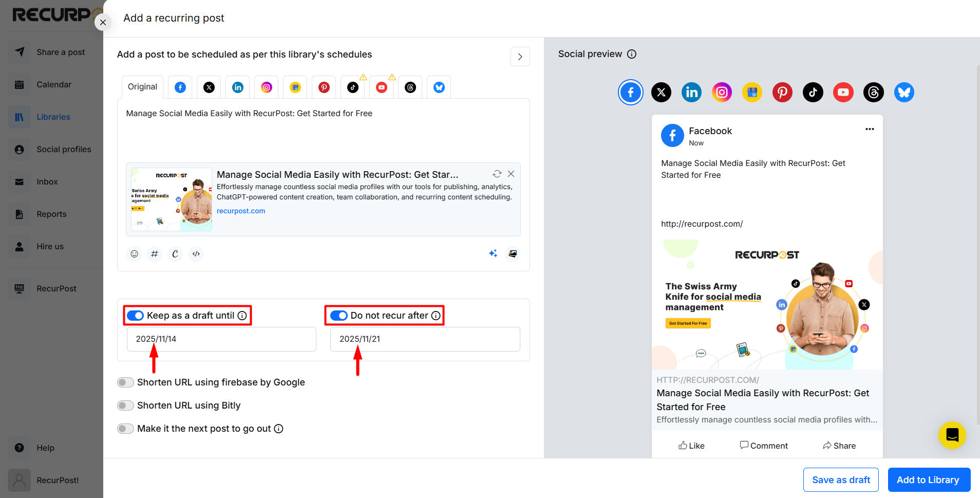Preview post on LinkedIn in social preview
980x498 pixels.
692,93
